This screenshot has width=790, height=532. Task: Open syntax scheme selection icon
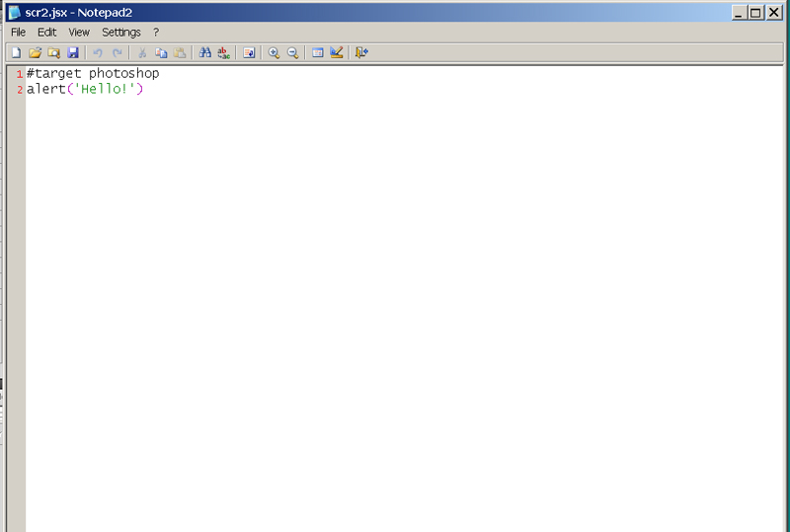(x=317, y=52)
